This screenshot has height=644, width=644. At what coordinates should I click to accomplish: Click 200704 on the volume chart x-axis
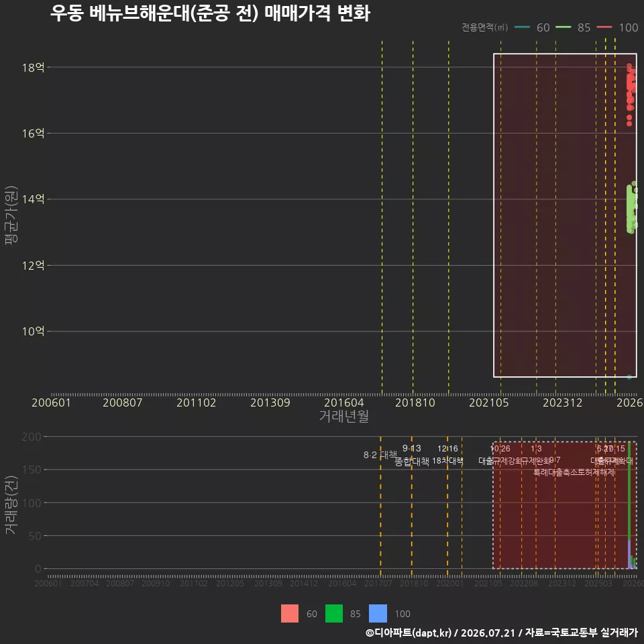(x=85, y=583)
